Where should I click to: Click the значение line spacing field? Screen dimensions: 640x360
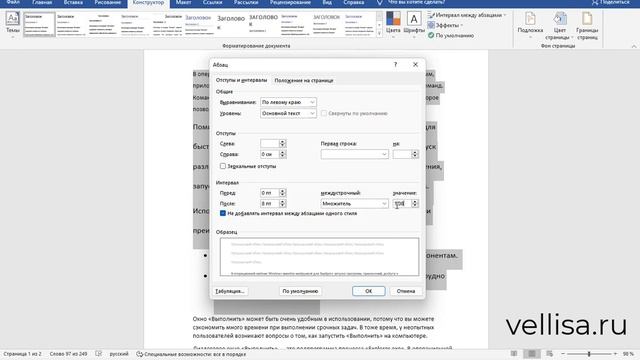[x=402, y=203]
